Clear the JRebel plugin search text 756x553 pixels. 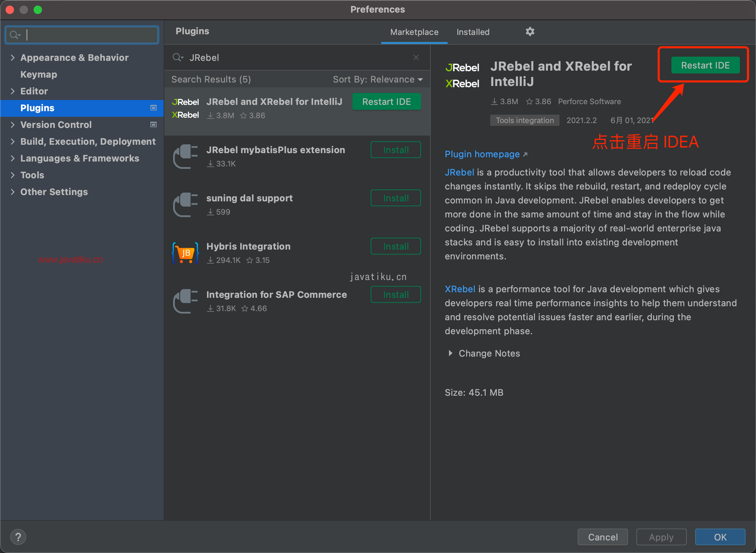point(416,57)
